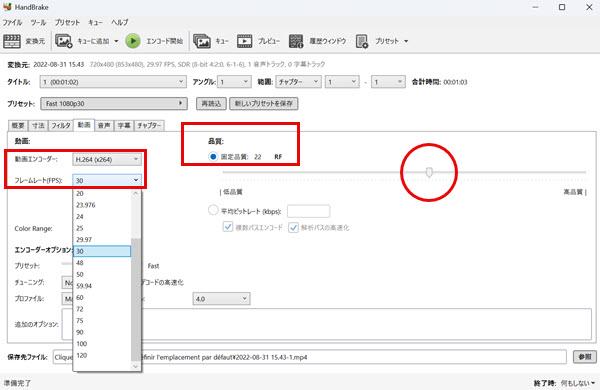Screen dimensions: 600x390
Task: Open the add to queue dropdown arrow
Action: (x=116, y=41)
